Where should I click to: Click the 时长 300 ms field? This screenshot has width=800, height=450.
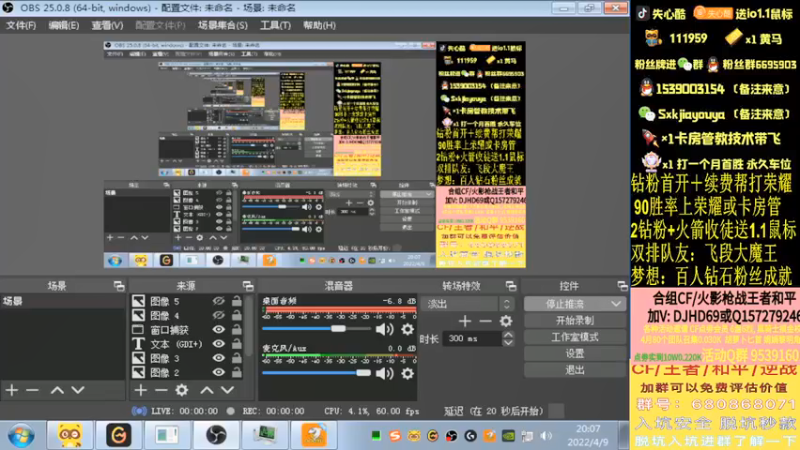point(474,338)
